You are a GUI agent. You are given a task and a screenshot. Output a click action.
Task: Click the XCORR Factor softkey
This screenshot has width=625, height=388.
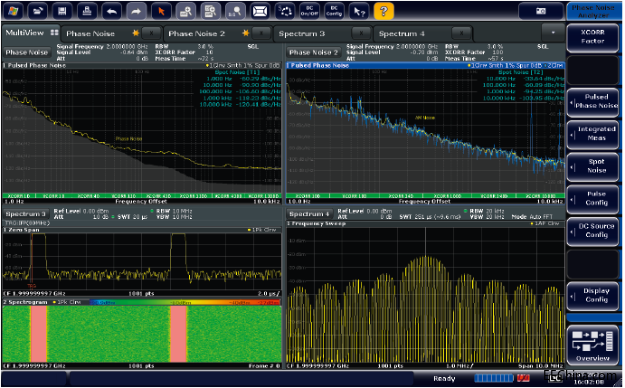pyautogui.click(x=593, y=37)
